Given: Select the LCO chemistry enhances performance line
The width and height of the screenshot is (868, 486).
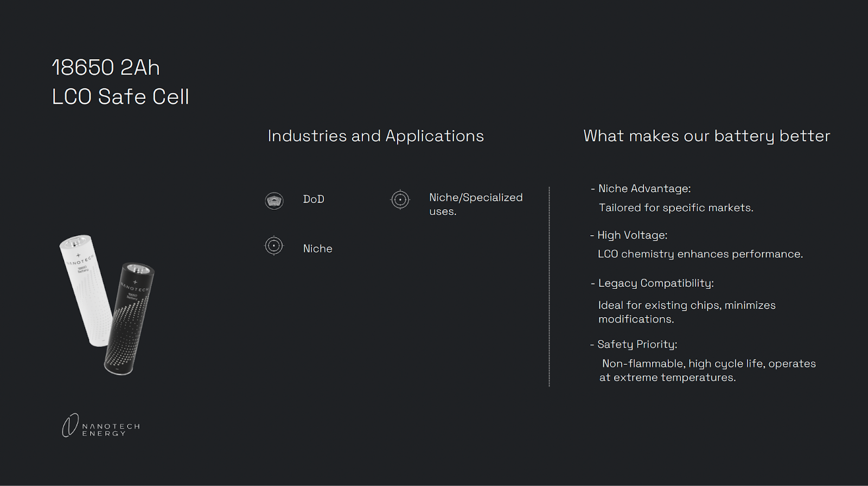Looking at the screenshot, I should point(700,254).
